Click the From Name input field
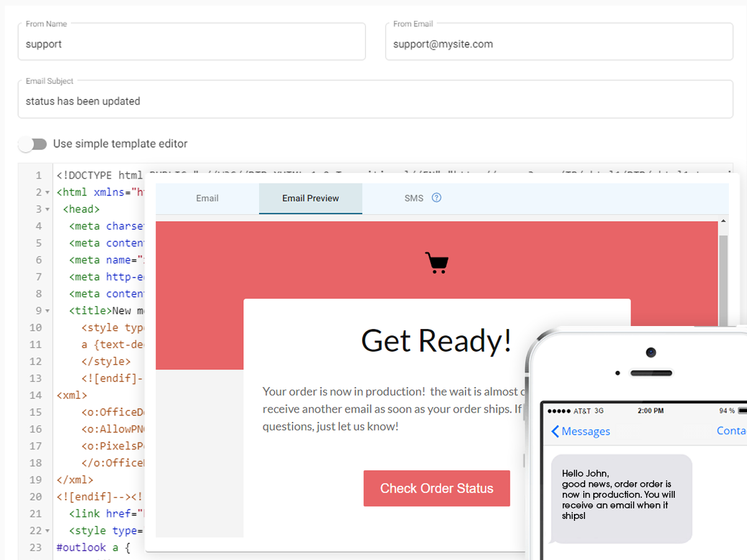This screenshot has height=560, width=747. tap(192, 42)
